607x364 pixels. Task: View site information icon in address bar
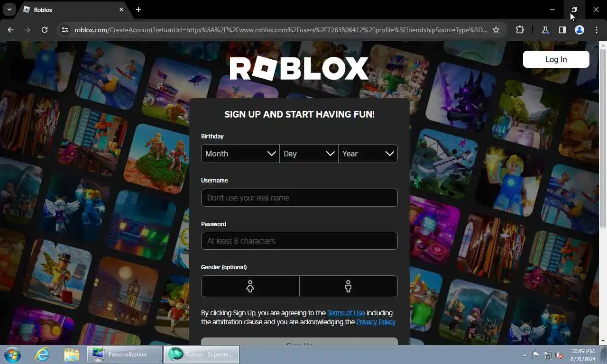coord(65,30)
